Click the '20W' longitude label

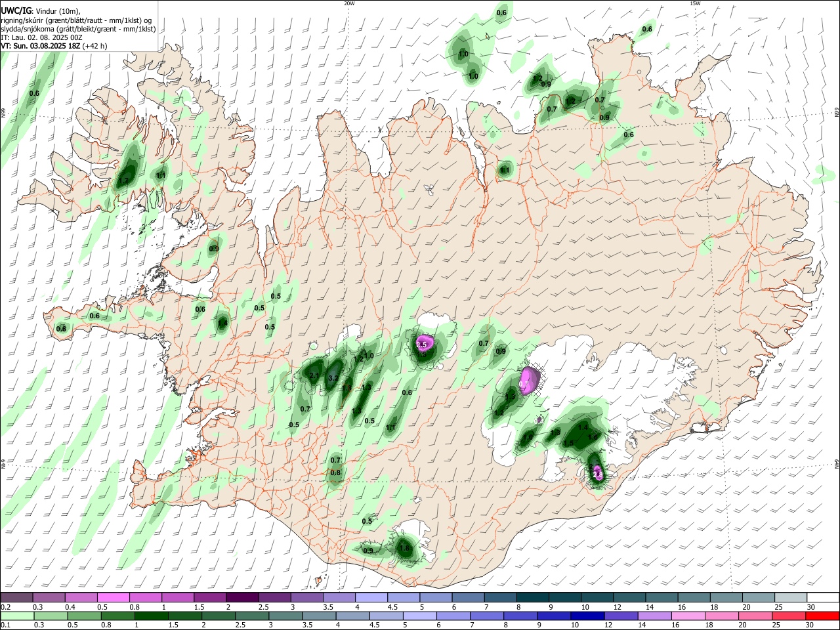pos(349,3)
